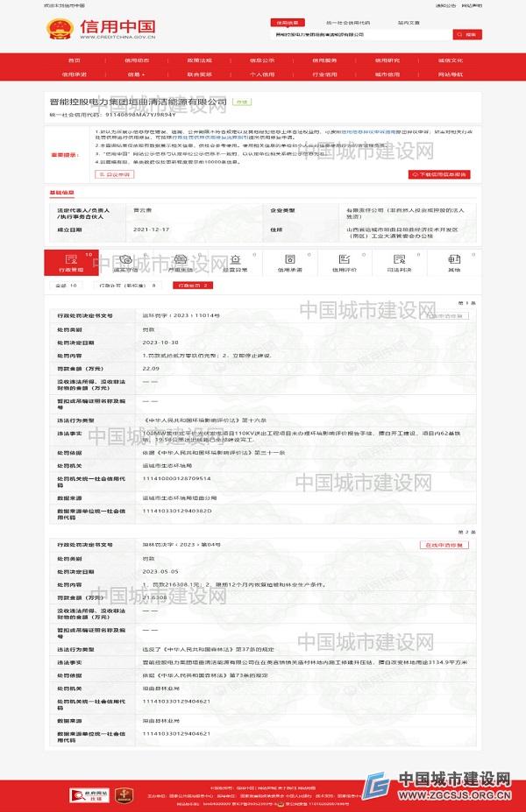The height and width of the screenshot is (812, 526).
Task: Click the fine amount 21.6308
Action: pyautogui.click(x=154, y=597)
